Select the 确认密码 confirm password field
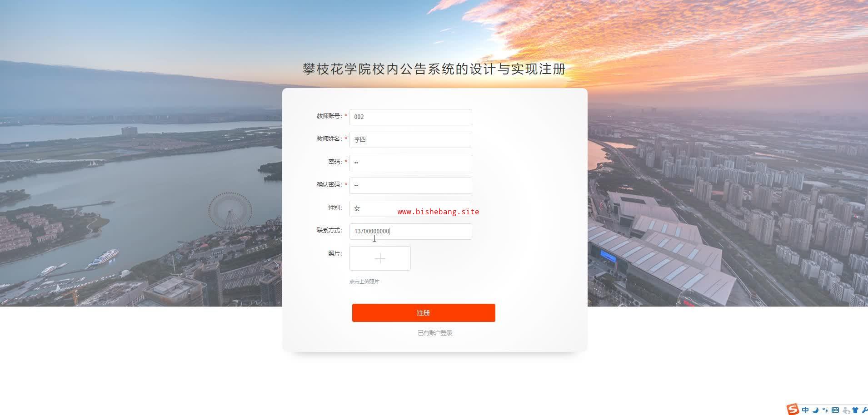The width and height of the screenshot is (868, 415). point(411,186)
